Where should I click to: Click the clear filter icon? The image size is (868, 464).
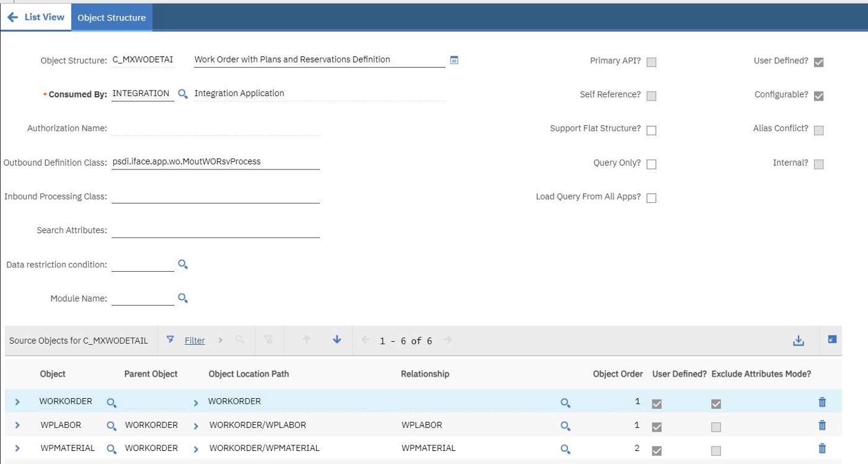click(268, 340)
